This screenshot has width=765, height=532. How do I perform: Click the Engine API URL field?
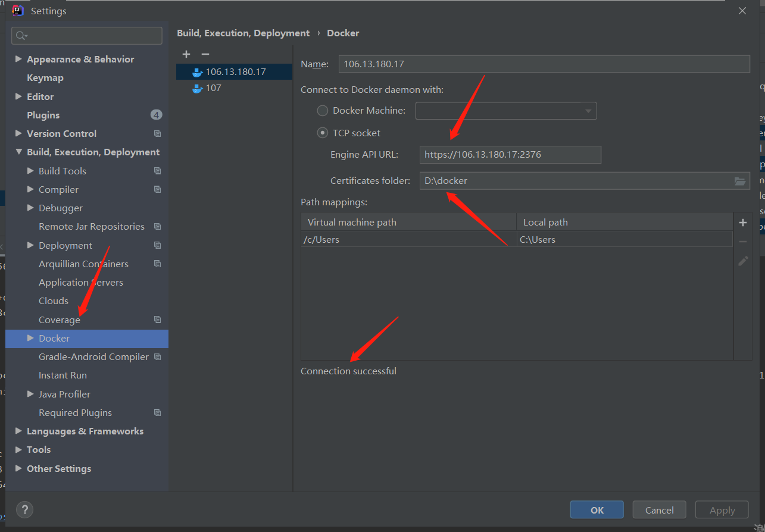(x=510, y=155)
